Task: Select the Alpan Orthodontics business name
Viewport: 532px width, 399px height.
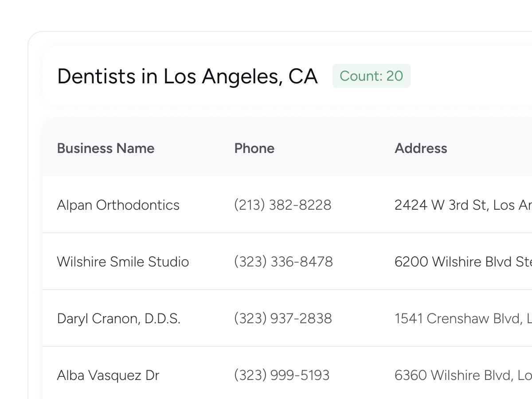Action: pyautogui.click(x=118, y=205)
